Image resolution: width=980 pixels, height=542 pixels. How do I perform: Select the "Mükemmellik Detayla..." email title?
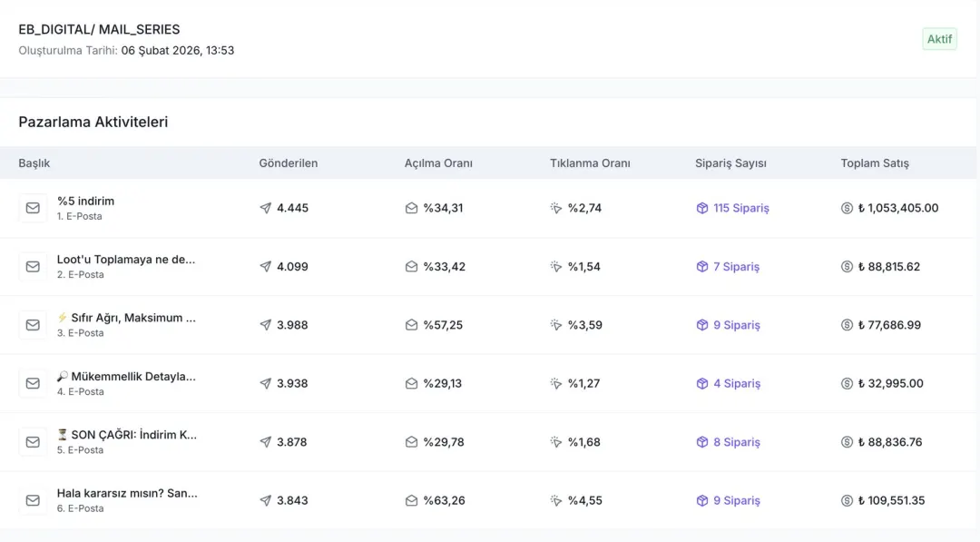tap(126, 377)
